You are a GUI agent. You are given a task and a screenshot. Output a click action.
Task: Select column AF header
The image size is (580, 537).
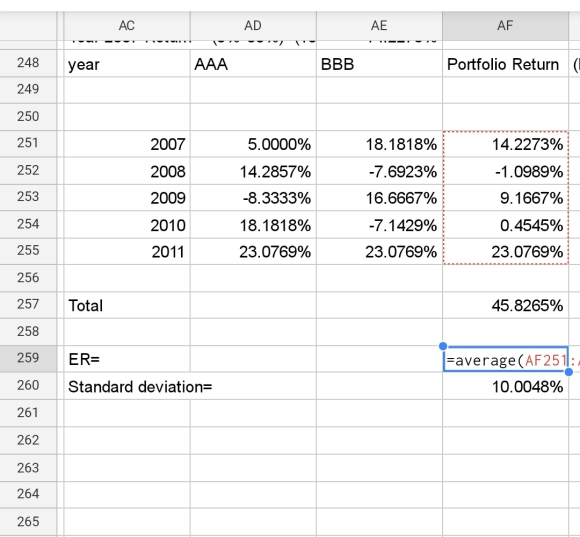[x=505, y=26]
